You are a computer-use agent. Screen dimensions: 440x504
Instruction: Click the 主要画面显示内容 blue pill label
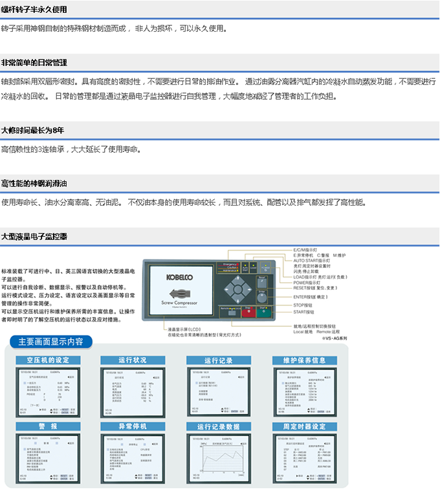51,342
